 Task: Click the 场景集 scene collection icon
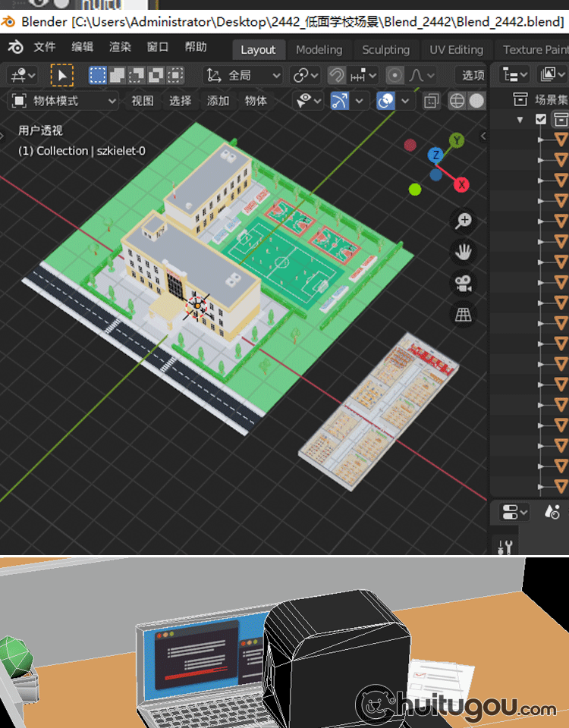coord(520,99)
